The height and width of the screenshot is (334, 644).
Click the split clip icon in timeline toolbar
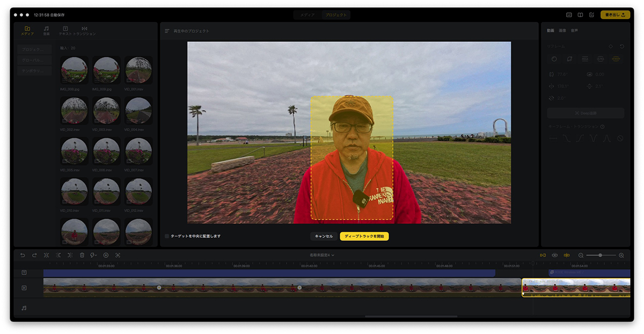click(47, 255)
